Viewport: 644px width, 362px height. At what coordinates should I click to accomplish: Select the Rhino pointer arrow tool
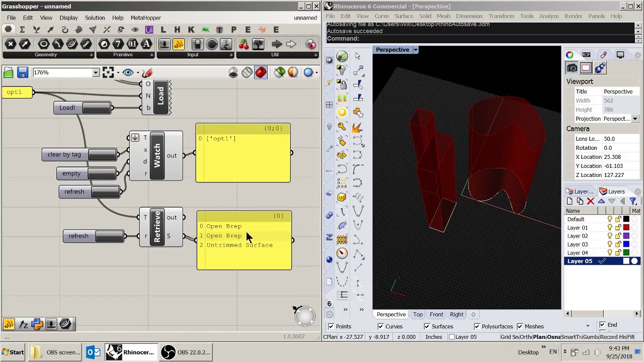(x=358, y=56)
